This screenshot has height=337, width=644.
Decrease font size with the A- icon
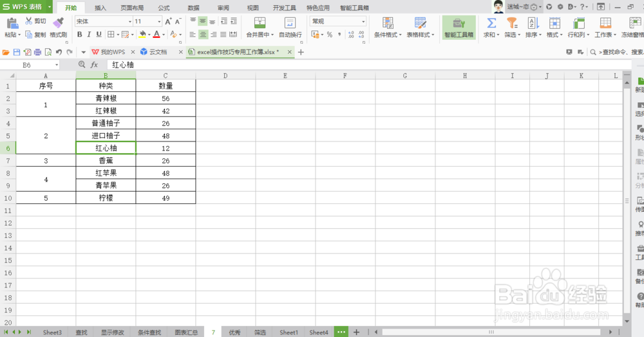point(178,21)
